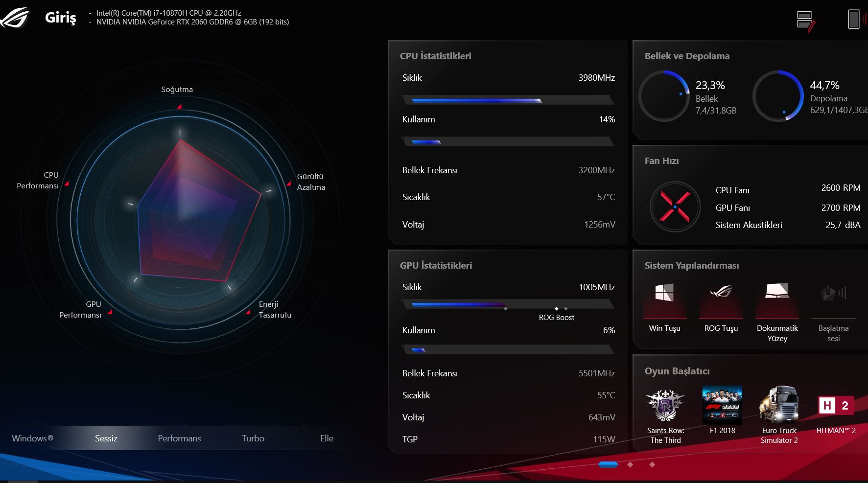
Task: Select the Sessiz mode tab
Action: tap(106, 438)
